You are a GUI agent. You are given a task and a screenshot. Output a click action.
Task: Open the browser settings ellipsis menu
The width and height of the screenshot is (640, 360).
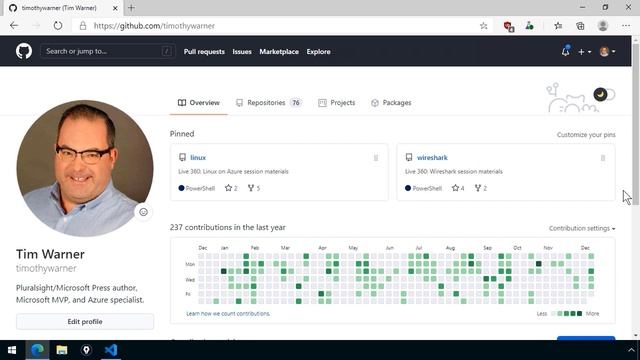[x=626, y=26]
